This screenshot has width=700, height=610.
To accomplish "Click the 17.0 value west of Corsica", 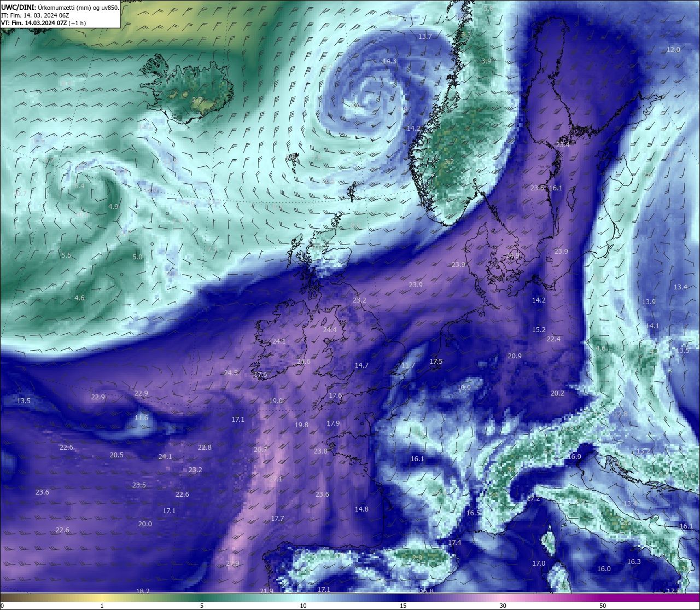I will coord(539,563).
